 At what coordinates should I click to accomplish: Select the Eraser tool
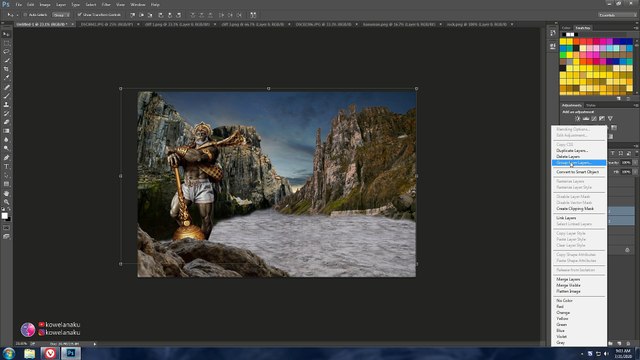pos(6,122)
